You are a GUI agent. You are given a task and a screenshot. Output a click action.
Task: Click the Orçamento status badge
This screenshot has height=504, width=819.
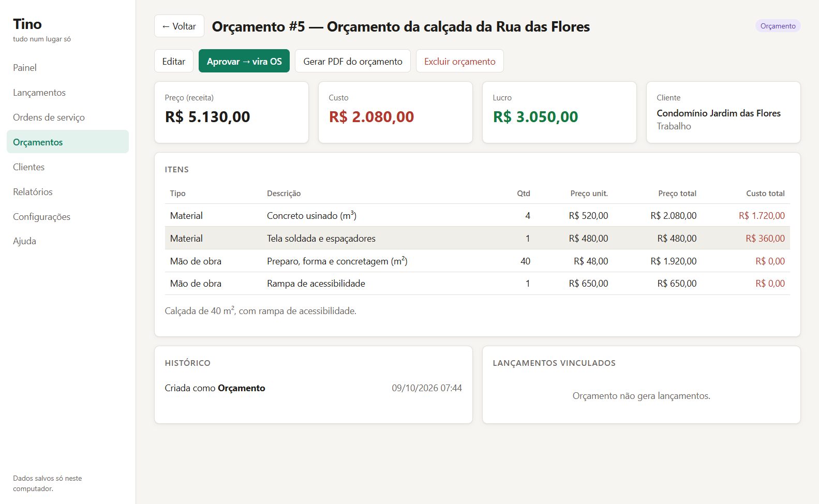click(778, 26)
